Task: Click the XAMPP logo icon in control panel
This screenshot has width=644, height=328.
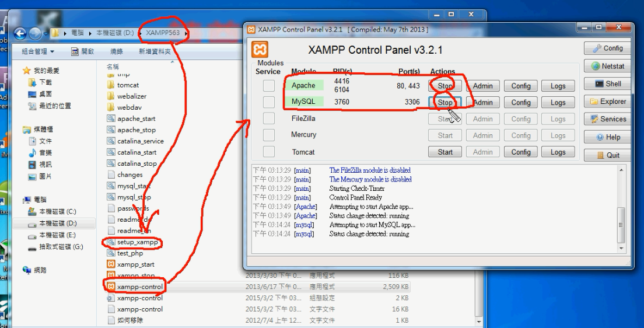Action: pyautogui.click(x=260, y=50)
